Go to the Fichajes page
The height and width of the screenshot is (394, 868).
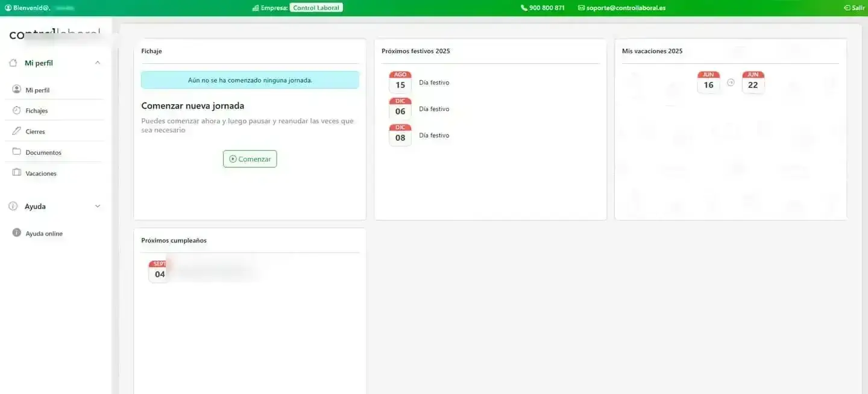click(x=37, y=111)
